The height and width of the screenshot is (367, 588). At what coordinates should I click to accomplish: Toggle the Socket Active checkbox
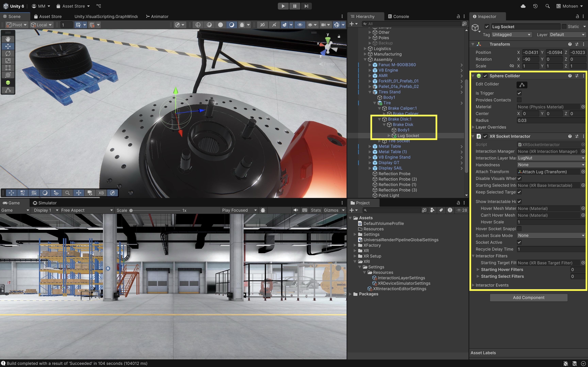[519, 242]
